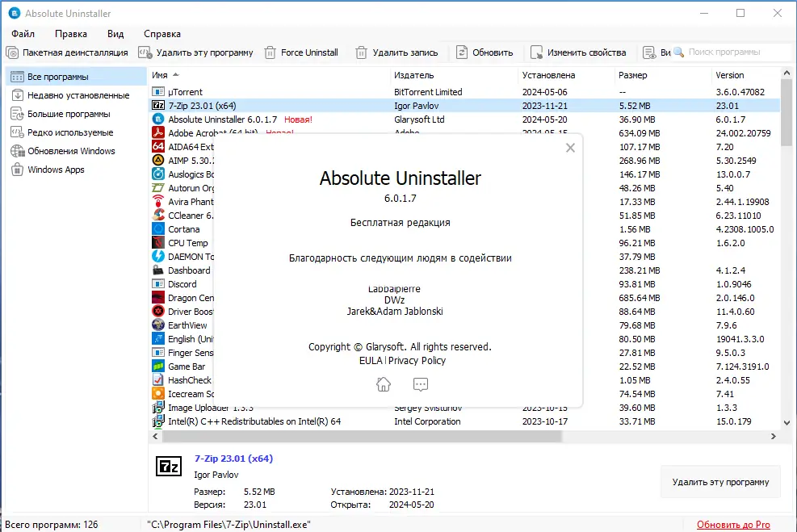Click the partially hidden Ви toolbar icon
This screenshot has width=797, height=532.
coord(649,52)
